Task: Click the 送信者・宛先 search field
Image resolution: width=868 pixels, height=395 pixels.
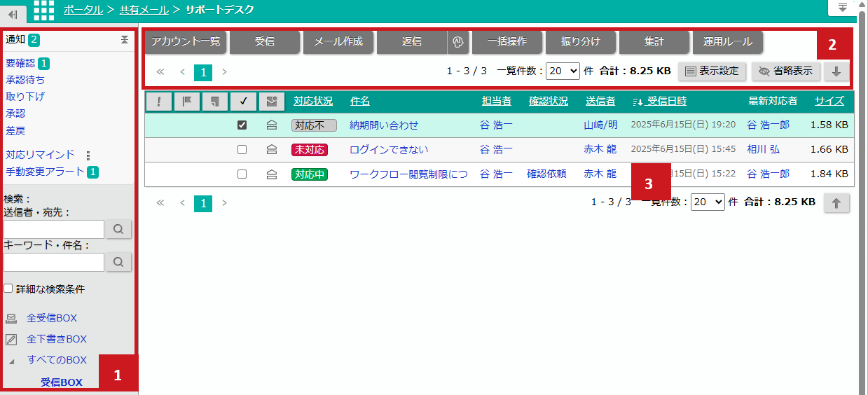Action: point(54,229)
